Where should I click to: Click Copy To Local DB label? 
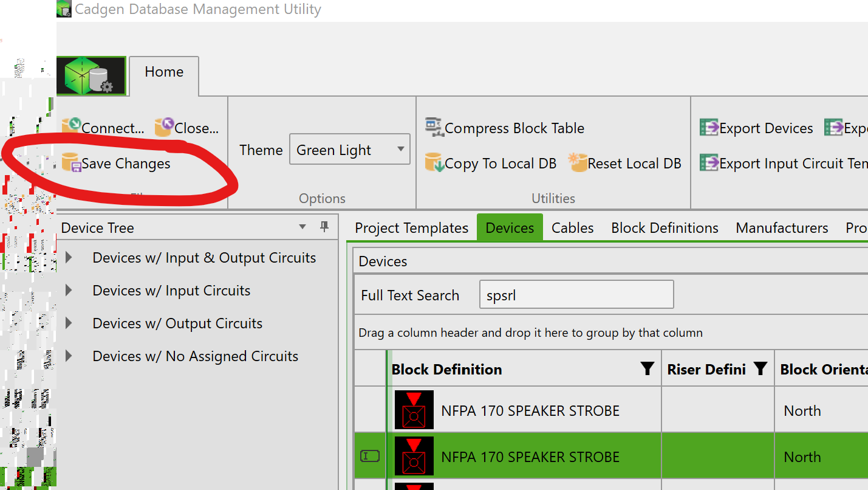[501, 164]
